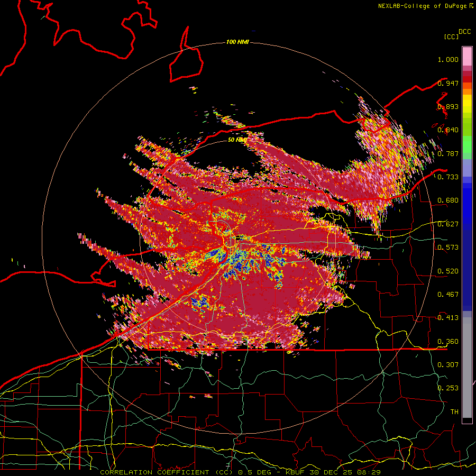Click the 0.467 scale value
This screenshot has width=476, height=476.
448,294
